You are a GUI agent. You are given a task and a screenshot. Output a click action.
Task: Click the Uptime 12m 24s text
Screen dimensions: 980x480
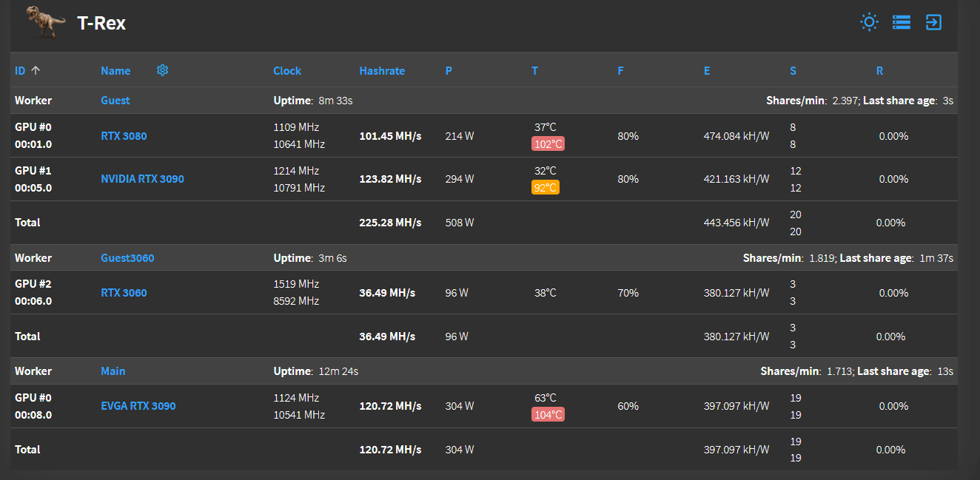tap(316, 371)
